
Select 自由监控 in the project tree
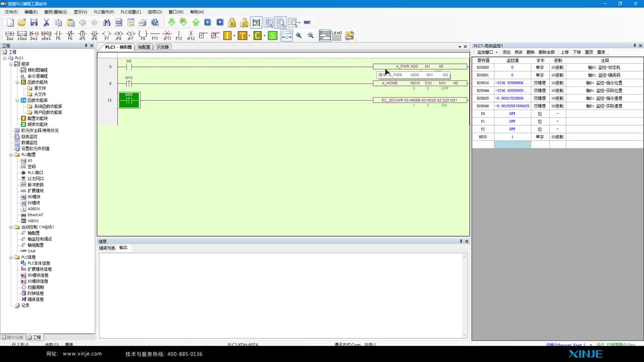[x=29, y=136]
